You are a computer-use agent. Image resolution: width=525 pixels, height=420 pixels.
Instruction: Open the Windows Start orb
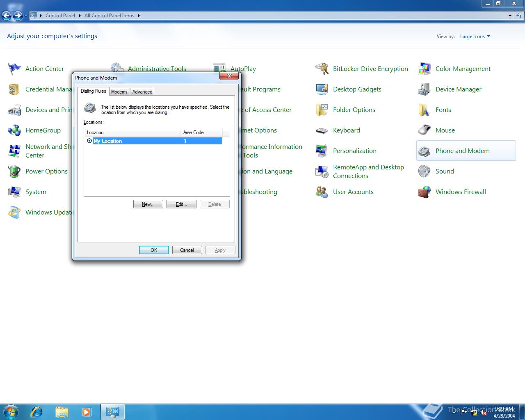[x=11, y=411]
